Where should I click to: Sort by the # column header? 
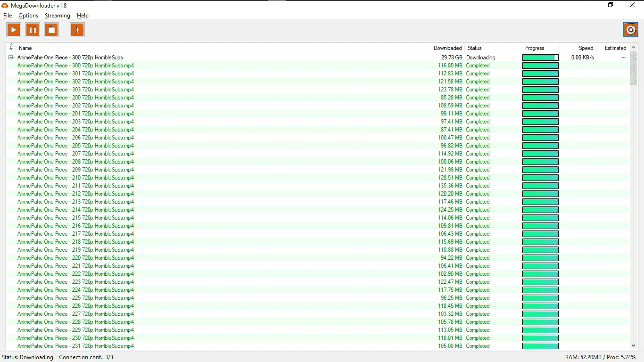11,48
